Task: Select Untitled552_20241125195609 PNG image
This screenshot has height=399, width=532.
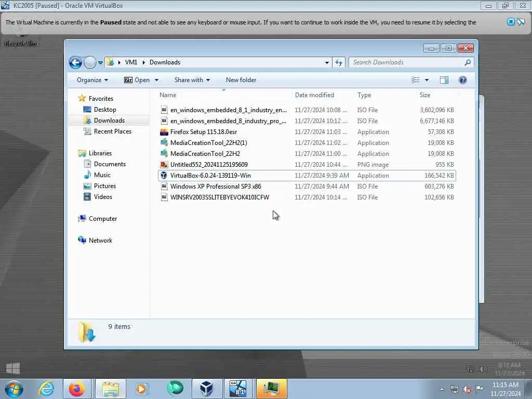Action: [307, 165]
